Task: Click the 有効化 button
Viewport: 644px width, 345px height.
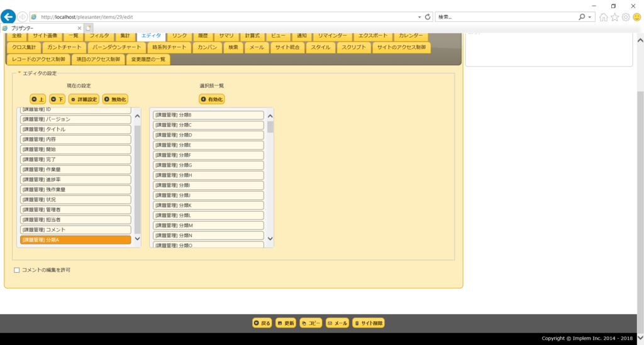Action: 212,99
